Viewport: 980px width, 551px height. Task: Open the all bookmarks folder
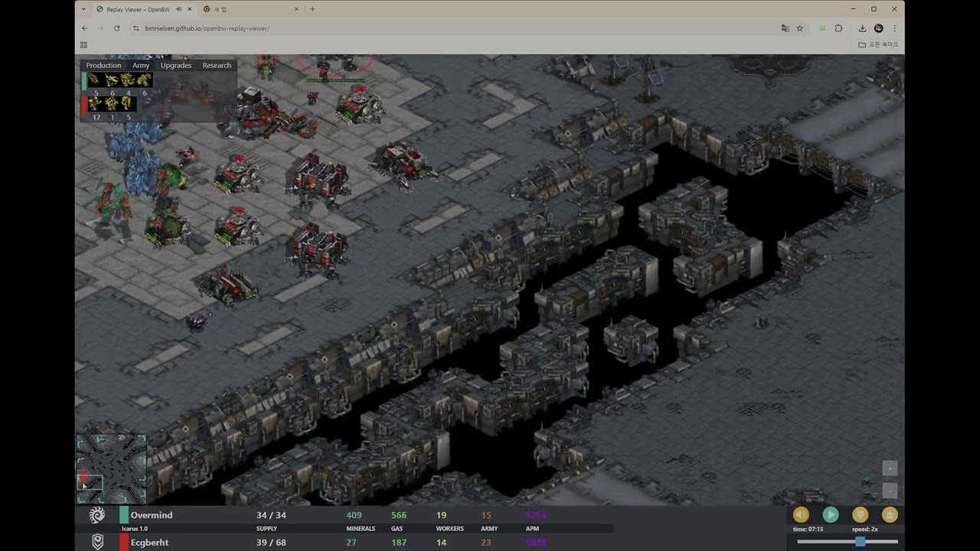pyautogui.click(x=878, y=44)
